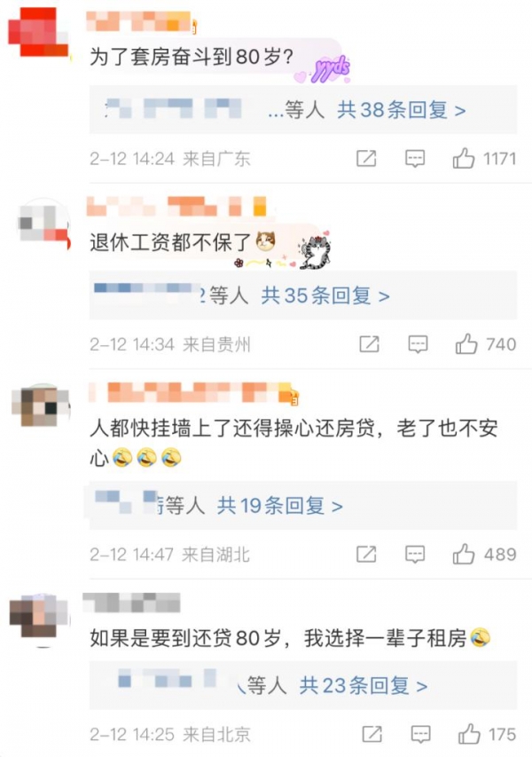This screenshot has width=532, height=757.
Task: Open avatar of the Hubei commenter
Action: pos(41,406)
